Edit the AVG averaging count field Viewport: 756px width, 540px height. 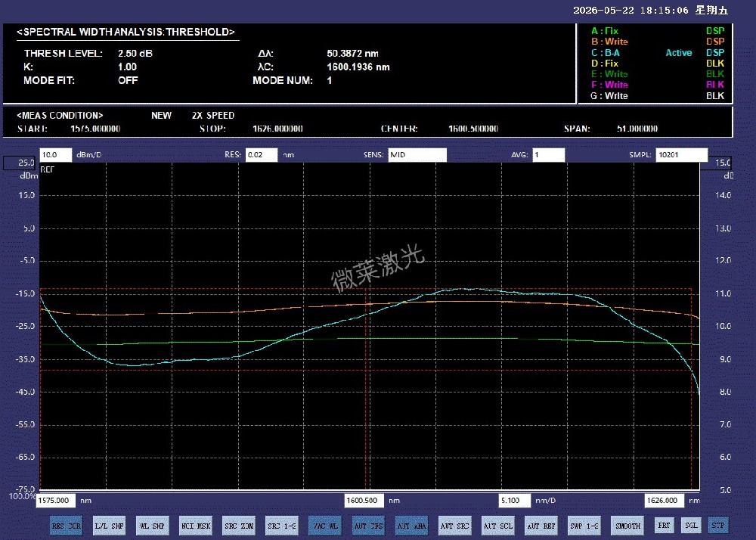(549, 155)
